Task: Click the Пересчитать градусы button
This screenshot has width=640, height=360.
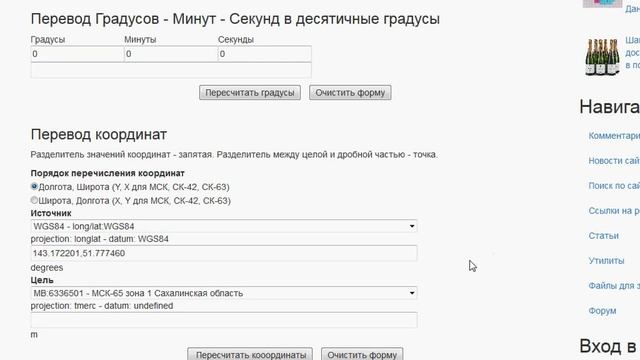Action: click(x=250, y=93)
